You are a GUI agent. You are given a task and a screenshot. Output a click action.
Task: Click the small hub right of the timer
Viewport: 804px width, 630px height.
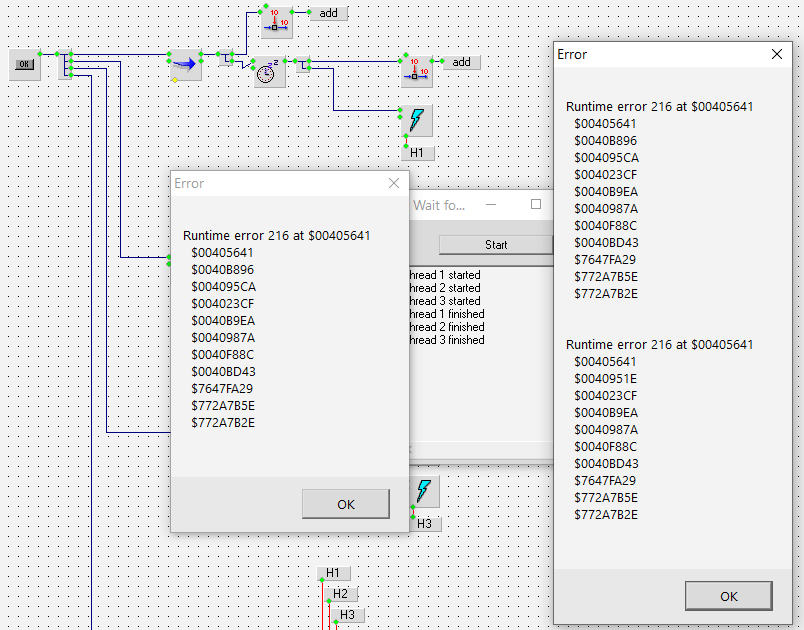click(x=304, y=66)
